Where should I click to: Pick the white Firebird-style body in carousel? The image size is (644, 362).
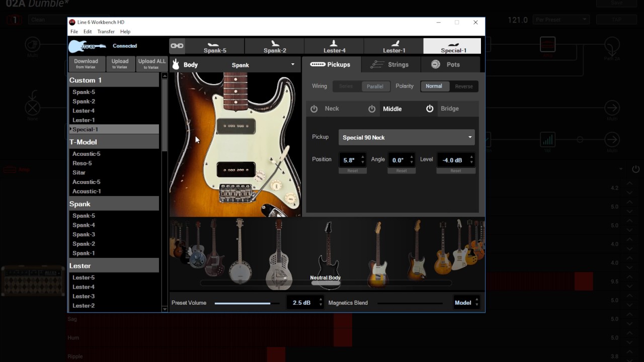coord(459,245)
